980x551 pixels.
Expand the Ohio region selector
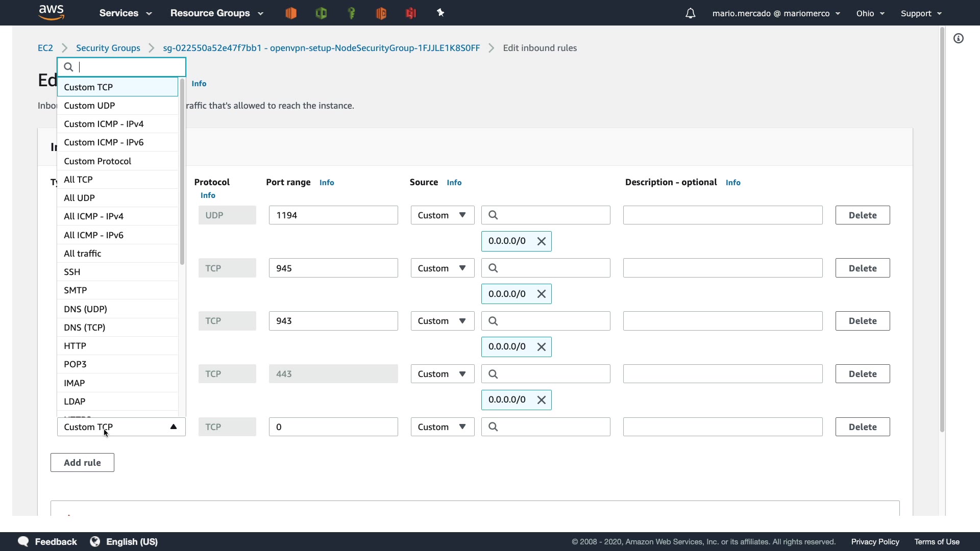tap(870, 13)
